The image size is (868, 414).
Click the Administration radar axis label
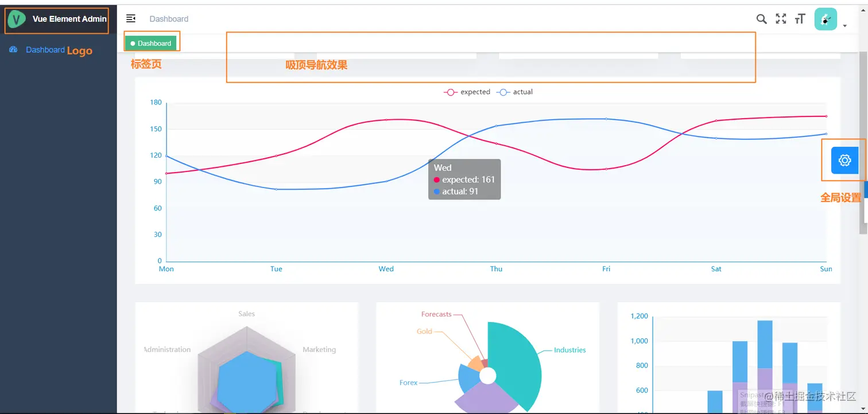coord(167,349)
